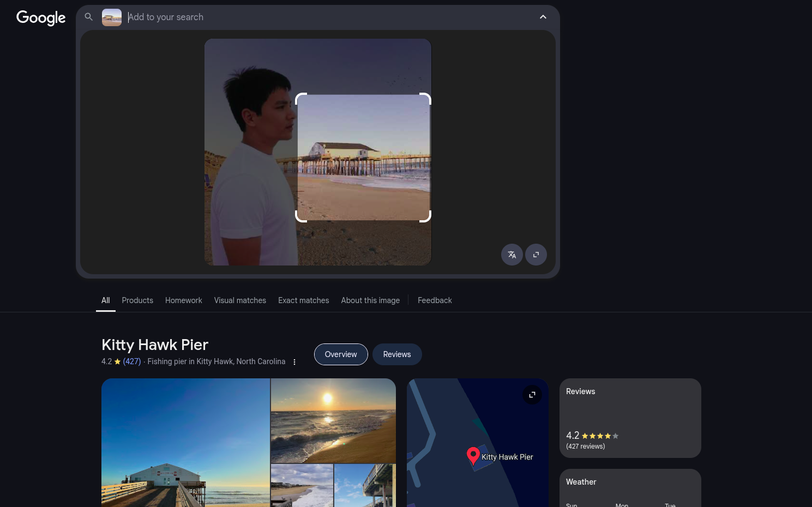This screenshot has height=507, width=812.
Task: Click the uploaded image thumbnail in search bar
Action: coord(112,17)
